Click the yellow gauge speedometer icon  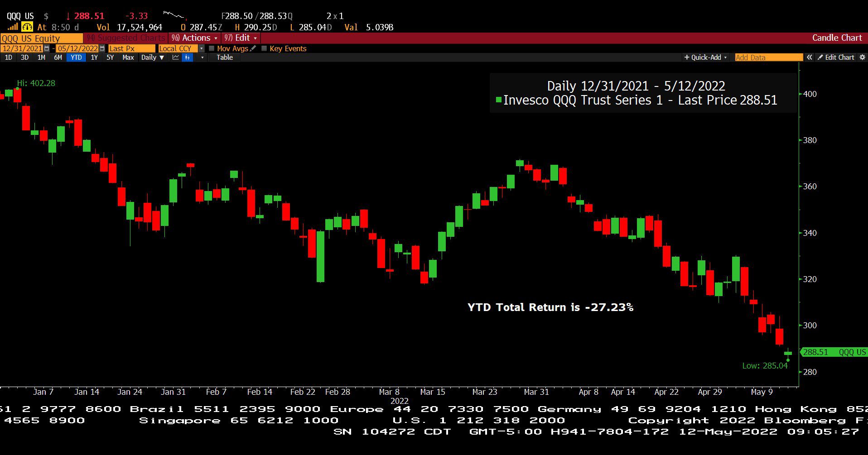[x=27, y=27]
